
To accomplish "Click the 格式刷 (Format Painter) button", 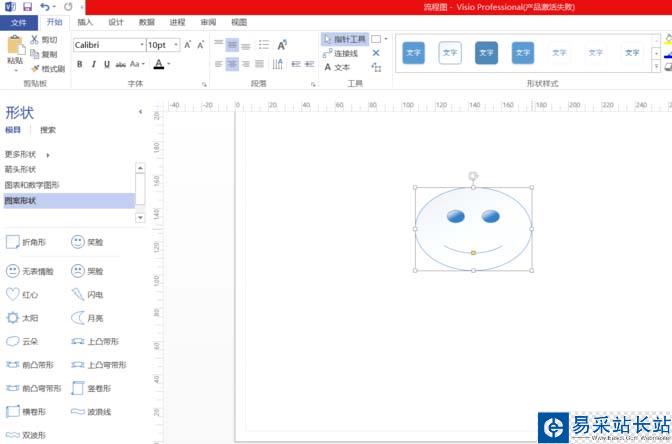I will pos(48,69).
